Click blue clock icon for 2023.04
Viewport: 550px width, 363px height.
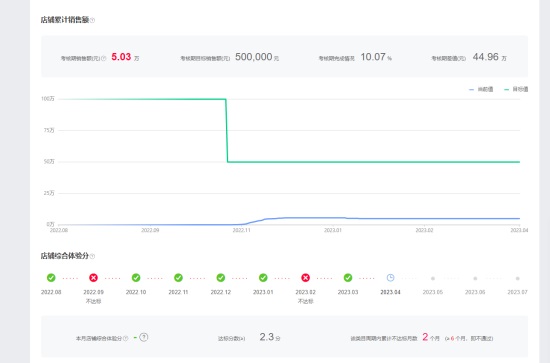pyautogui.click(x=390, y=278)
